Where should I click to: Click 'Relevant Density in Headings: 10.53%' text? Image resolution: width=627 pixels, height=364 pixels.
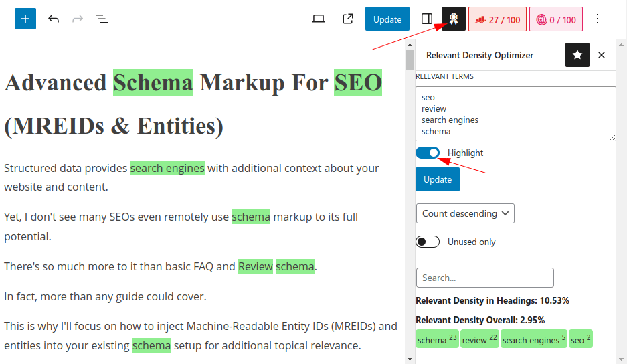click(x=492, y=301)
